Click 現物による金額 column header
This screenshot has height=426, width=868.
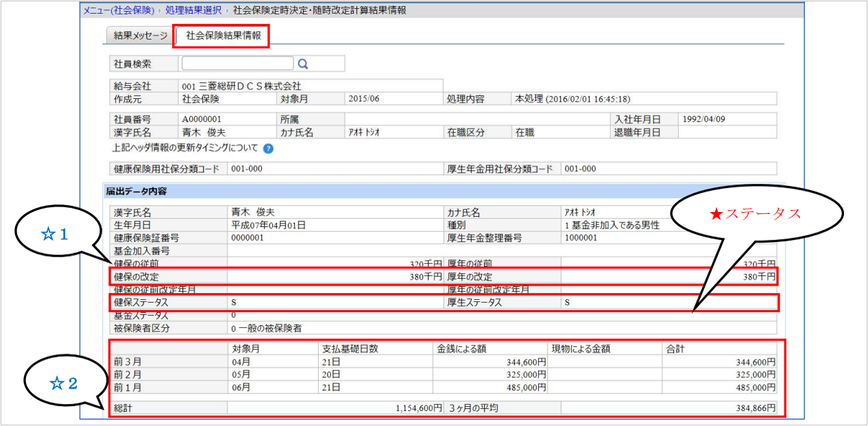581,349
